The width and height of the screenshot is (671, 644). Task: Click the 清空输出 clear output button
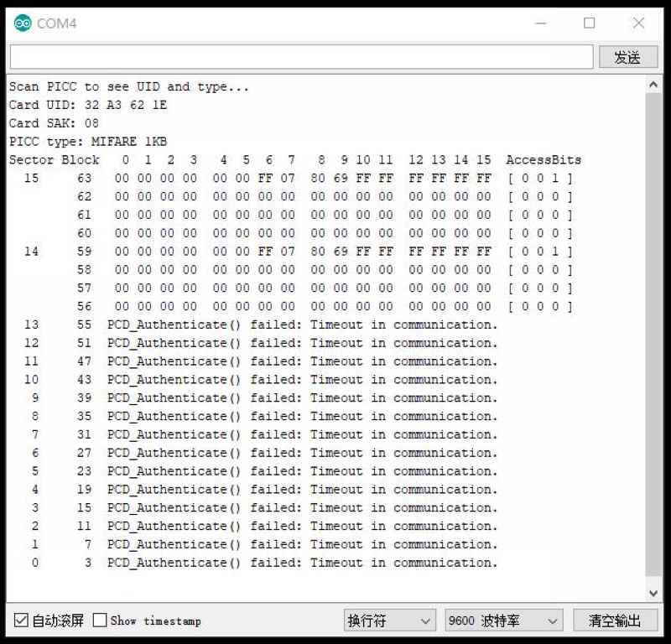coord(615,620)
